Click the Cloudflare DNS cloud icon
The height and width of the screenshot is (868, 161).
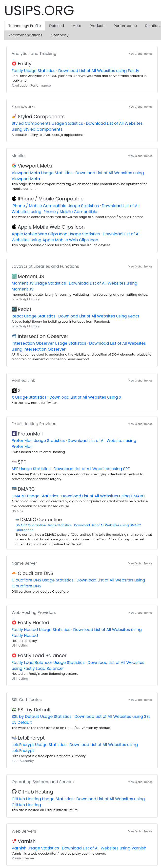tap(14, 573)
